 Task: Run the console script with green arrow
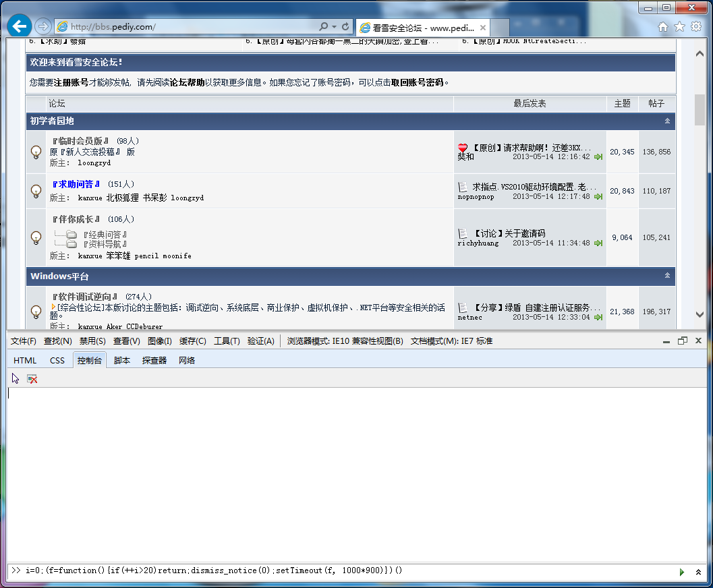pos(681,572)
